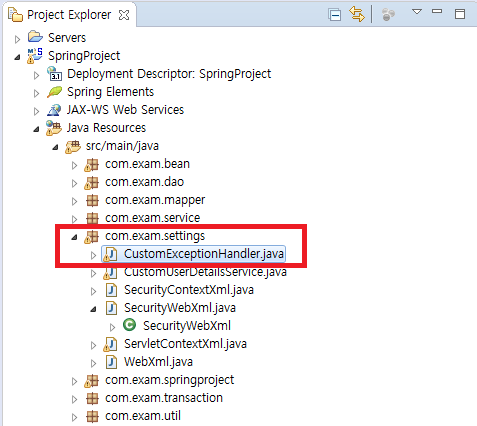Expand the com.exam.bean package
The width and height of the screenshot is (477, 426).
click(74, 165)
